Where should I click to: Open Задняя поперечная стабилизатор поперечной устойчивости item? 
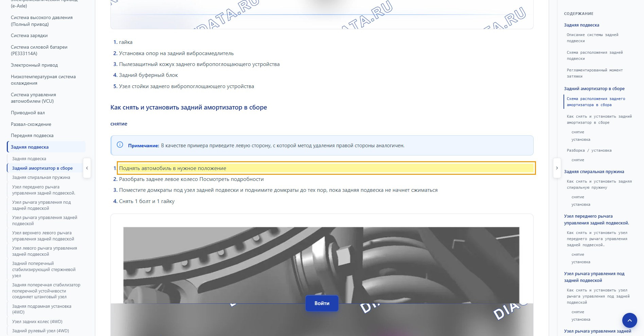tap(46, 291)
